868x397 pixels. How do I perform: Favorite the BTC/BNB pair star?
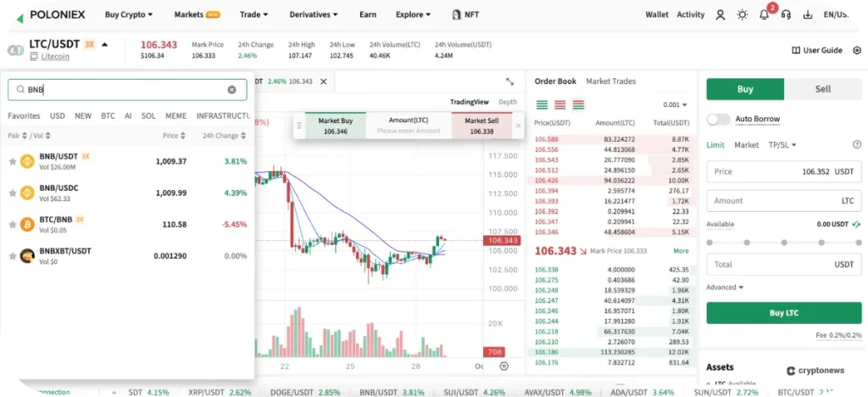pos(12,224)
